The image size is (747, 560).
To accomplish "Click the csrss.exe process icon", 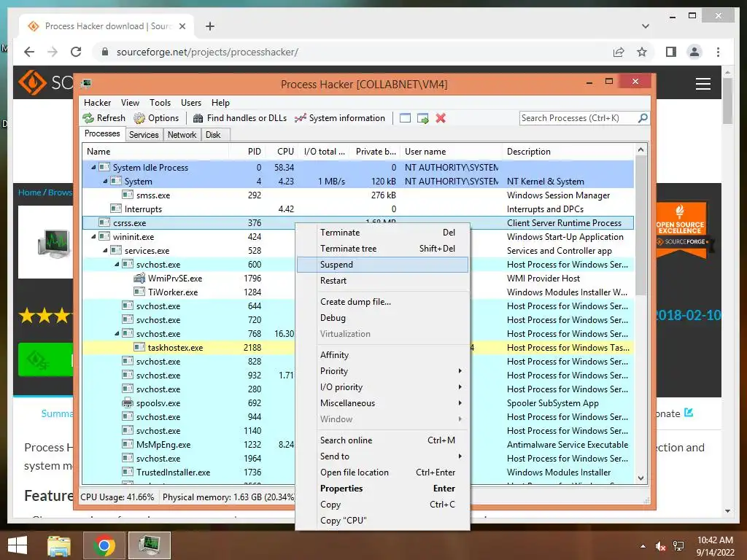I will click(104, 222).
